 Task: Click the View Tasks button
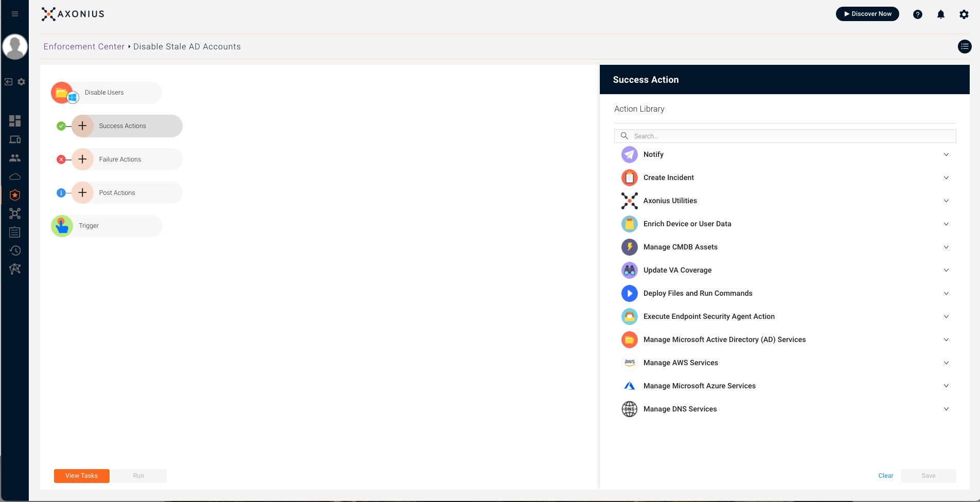coord(81,476)
